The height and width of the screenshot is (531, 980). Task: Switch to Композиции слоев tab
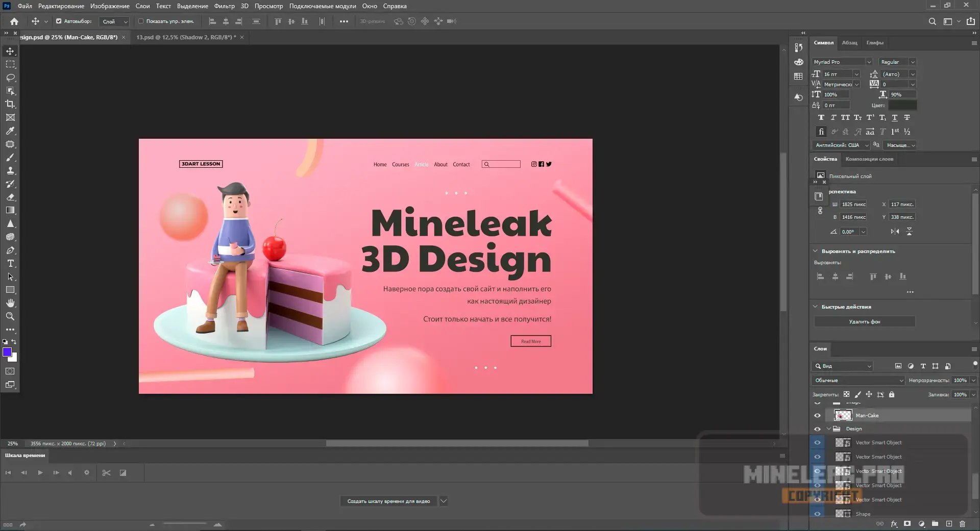pos(869,159)
